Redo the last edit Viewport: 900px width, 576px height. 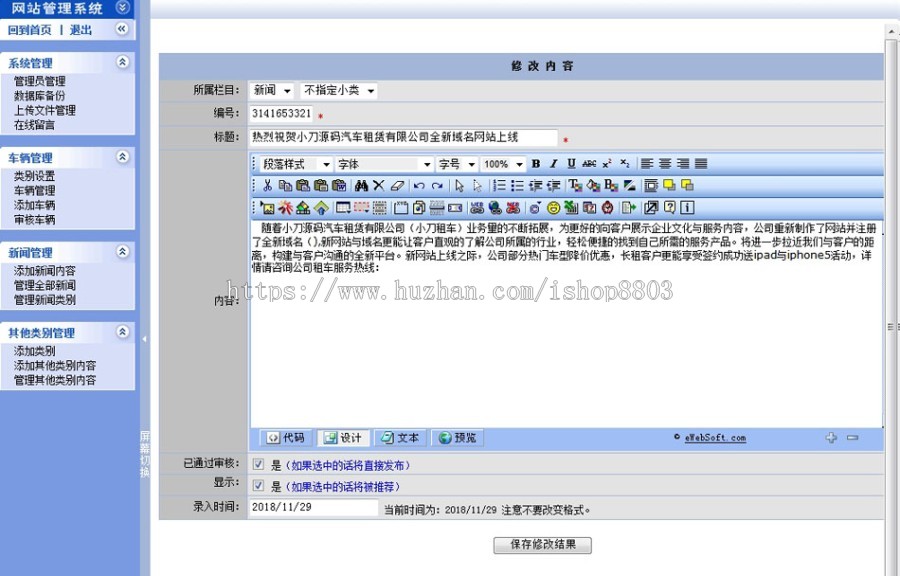click(x=437, y=185)
